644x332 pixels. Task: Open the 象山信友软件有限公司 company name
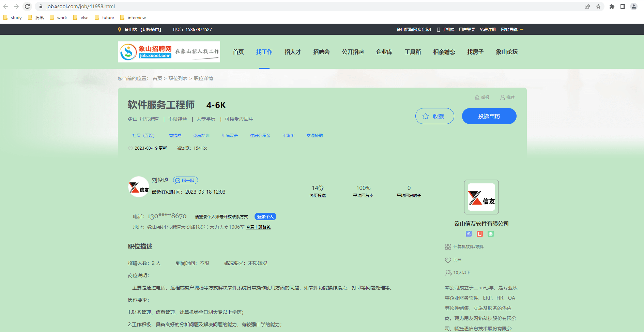(x=481, y=224)
